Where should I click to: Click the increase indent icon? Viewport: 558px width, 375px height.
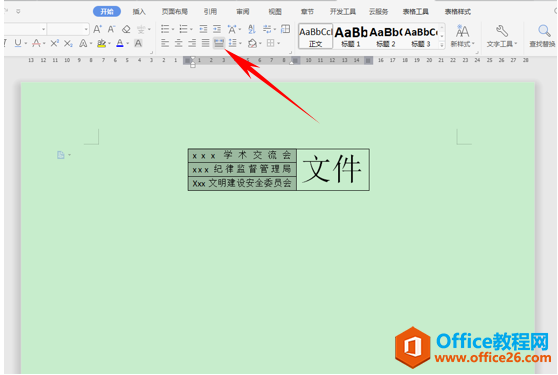[217, 29]
